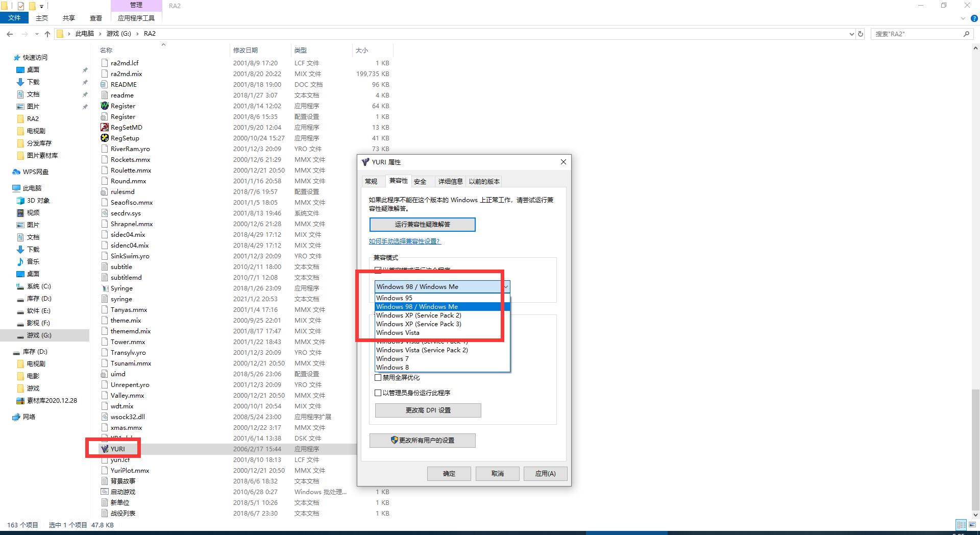The height and width of the screenshot is (535, 980).
Task: Click the back navigation arrow
Action: click(10, 34)
